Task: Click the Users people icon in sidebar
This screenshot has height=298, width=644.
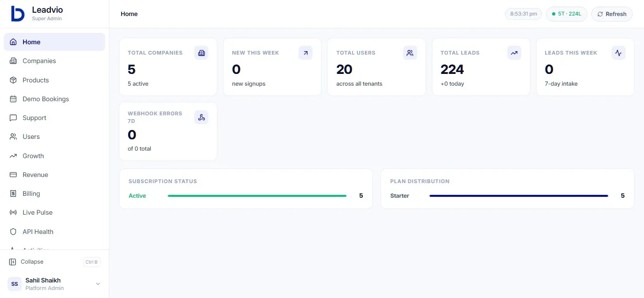Action: 13,137
